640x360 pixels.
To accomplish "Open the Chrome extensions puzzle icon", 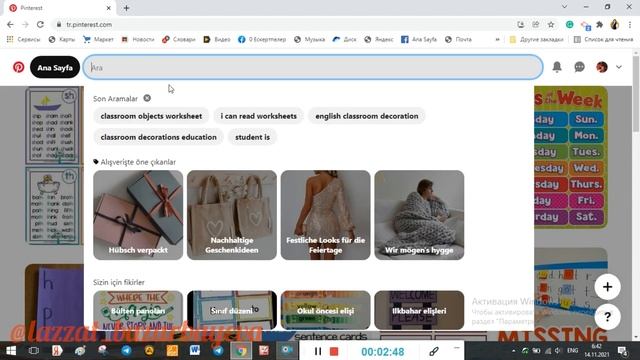I will click(x=599, y=24).
